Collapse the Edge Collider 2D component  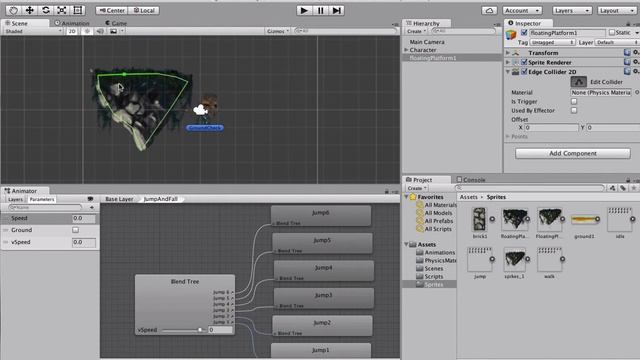tap(508, 72)
